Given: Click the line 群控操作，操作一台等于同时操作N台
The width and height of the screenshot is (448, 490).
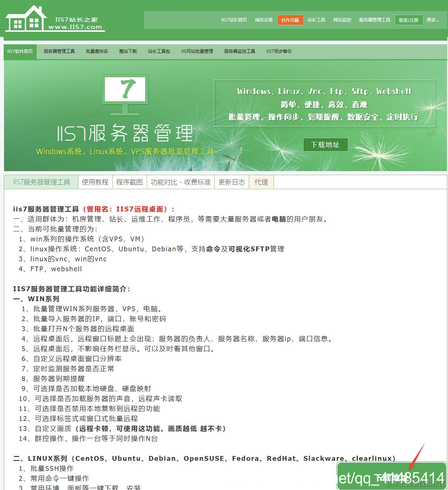Looking at the screenshot, I should click(96, 439).
